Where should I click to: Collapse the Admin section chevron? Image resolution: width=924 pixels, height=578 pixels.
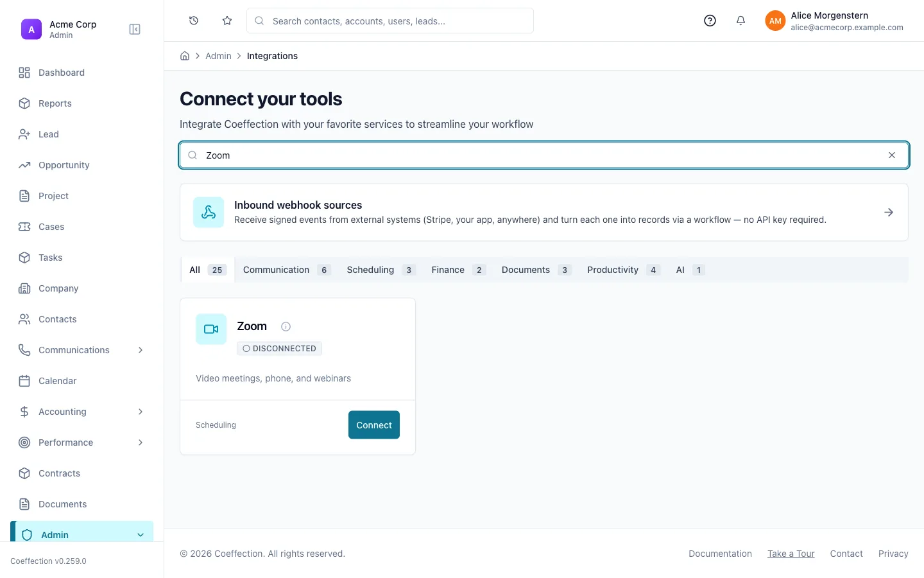[141, 535]
